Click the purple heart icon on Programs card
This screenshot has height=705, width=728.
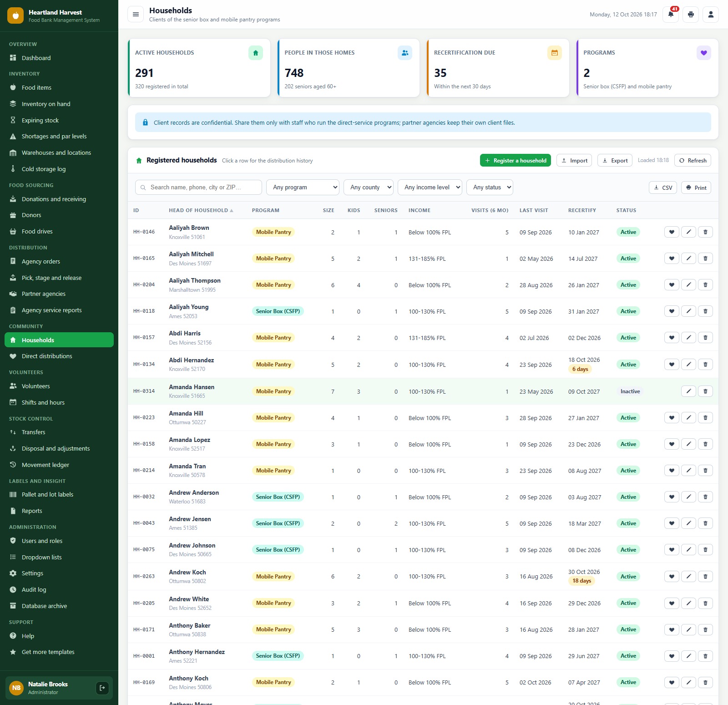[x=704, y=53]
